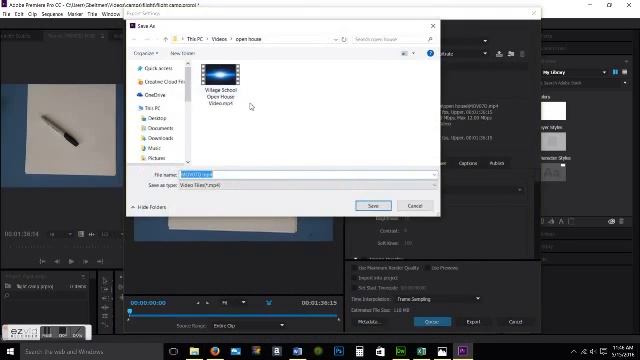The image size is (640, 360).
Task: Save preset icon in Export Settings
Action: [x=499, y=54]
